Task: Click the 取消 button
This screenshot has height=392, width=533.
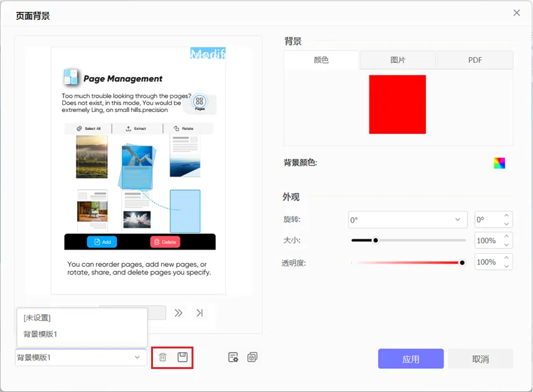Action: point(480,358)
